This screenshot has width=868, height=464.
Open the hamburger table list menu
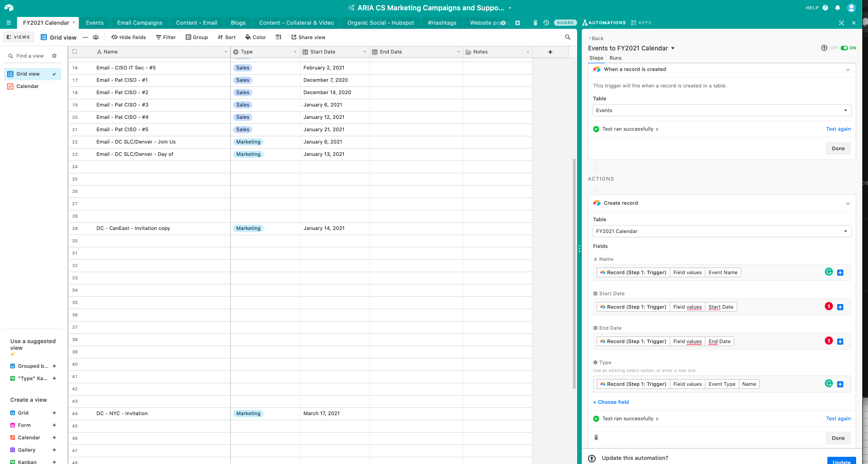[9, 23]
